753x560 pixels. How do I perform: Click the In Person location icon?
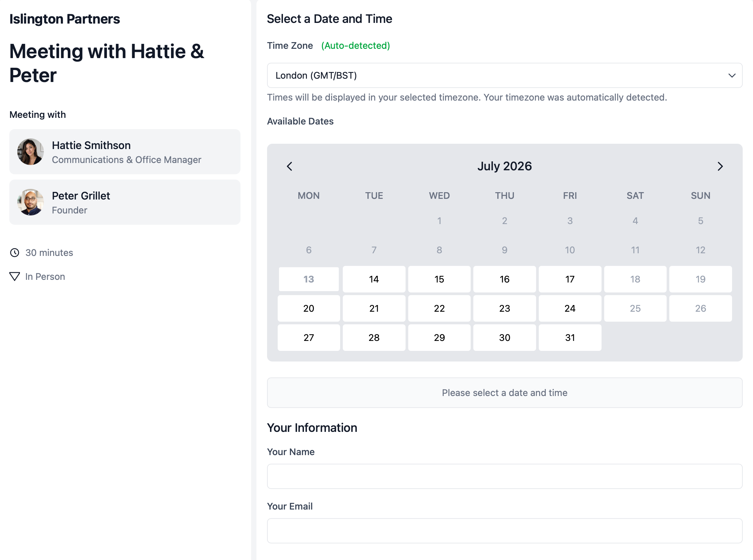click(x=15, y=276)
